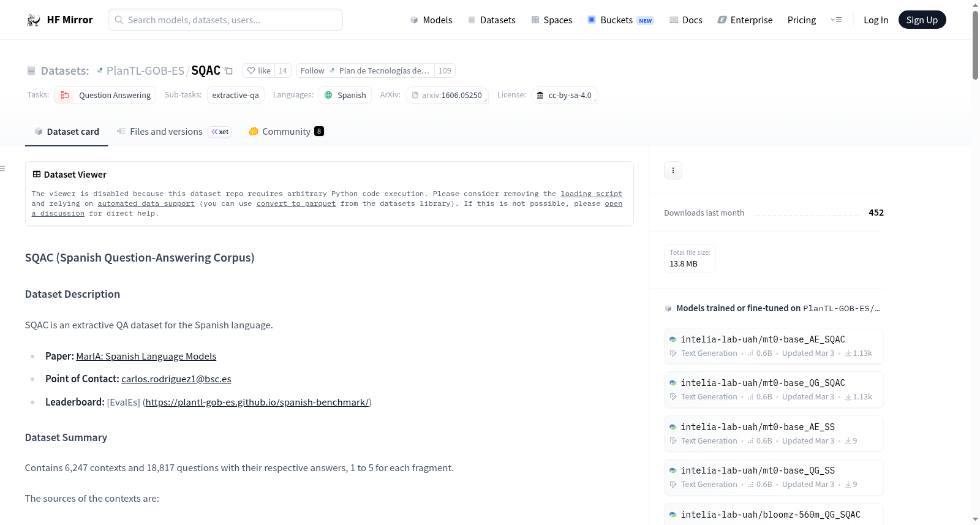
Task: Open the PlanTL-GOB-ES organization link
Action: (145, 71)
